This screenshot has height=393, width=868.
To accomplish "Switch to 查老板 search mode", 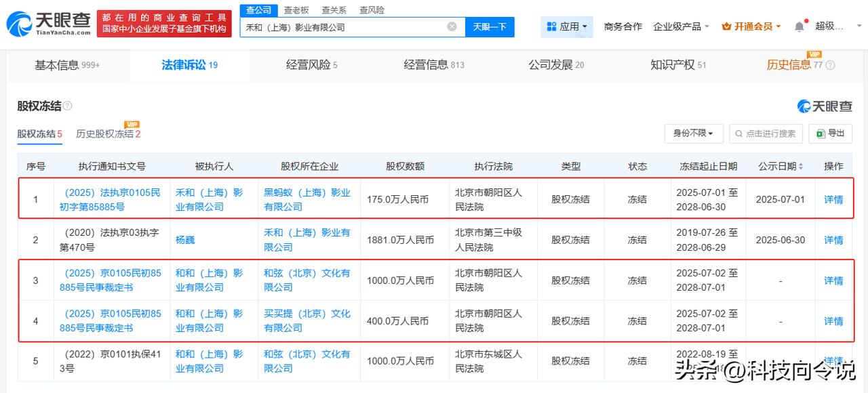I will click(296, 9).
